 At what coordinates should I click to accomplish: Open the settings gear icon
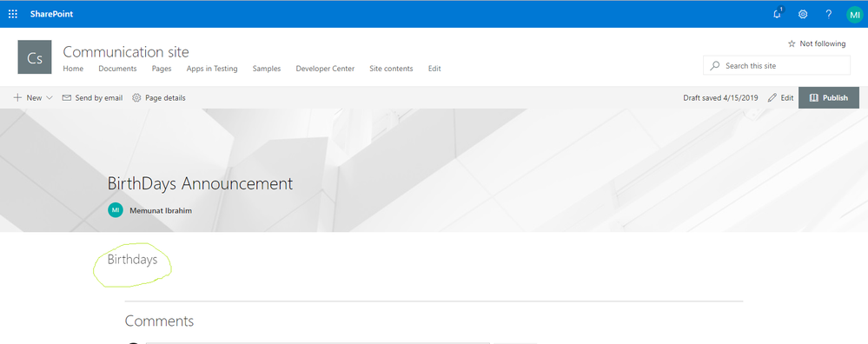click(x=803, y=15)
